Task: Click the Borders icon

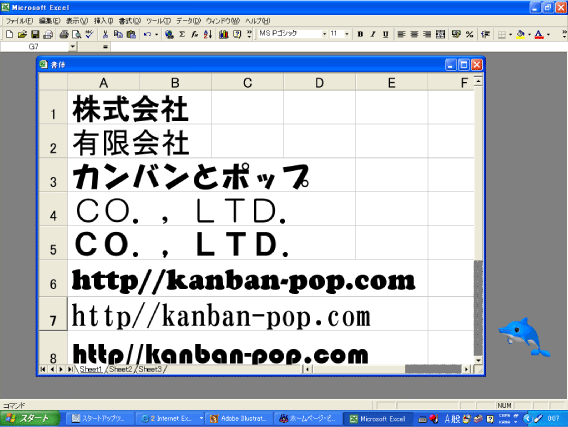Action: [502, 35]
